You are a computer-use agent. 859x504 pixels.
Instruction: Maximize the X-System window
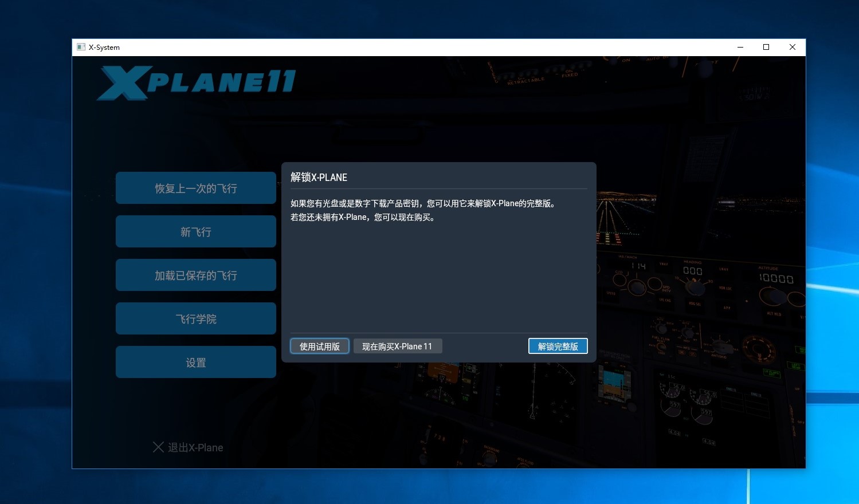click(766, 47)
